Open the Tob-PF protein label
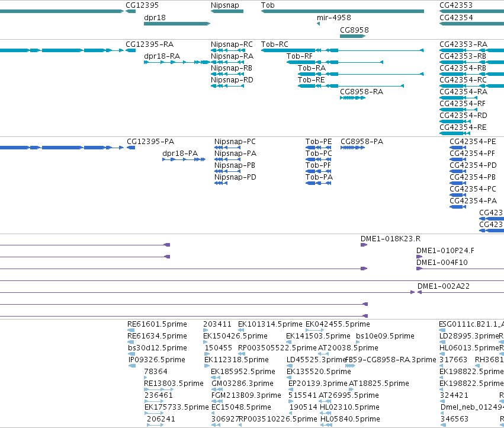Screen dimensions: 504x428 click(x=318, y=166)
